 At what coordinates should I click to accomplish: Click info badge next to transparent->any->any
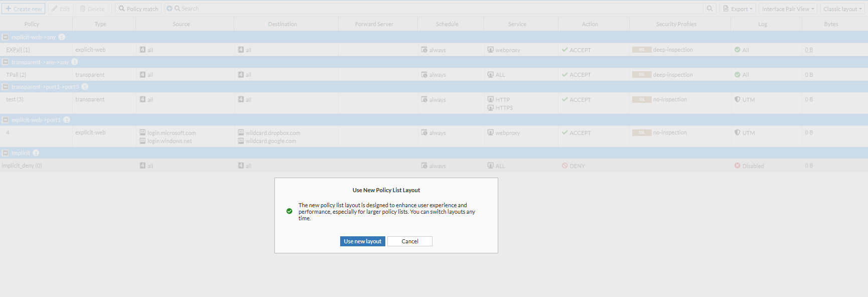[x=75, y=62]
